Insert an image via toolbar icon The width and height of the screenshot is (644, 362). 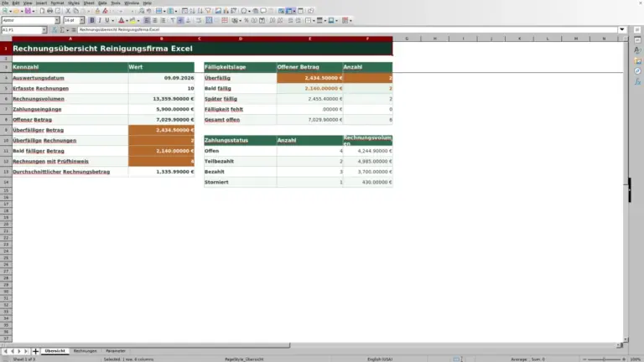tap(218, 11)
